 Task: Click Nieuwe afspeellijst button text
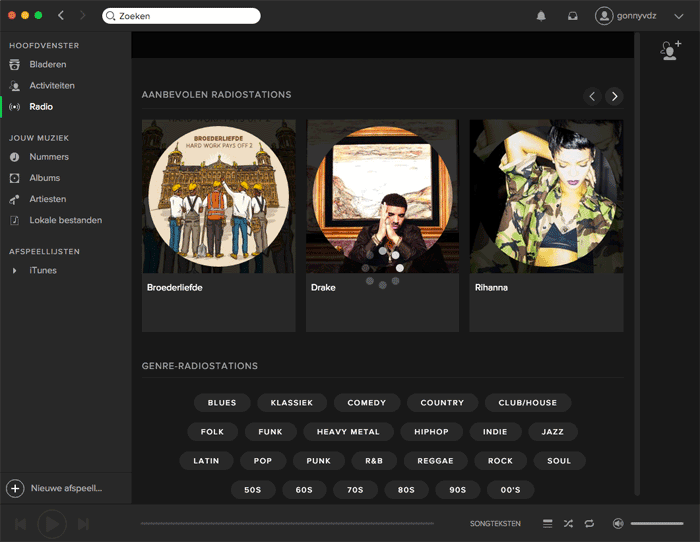coord(66,488)
